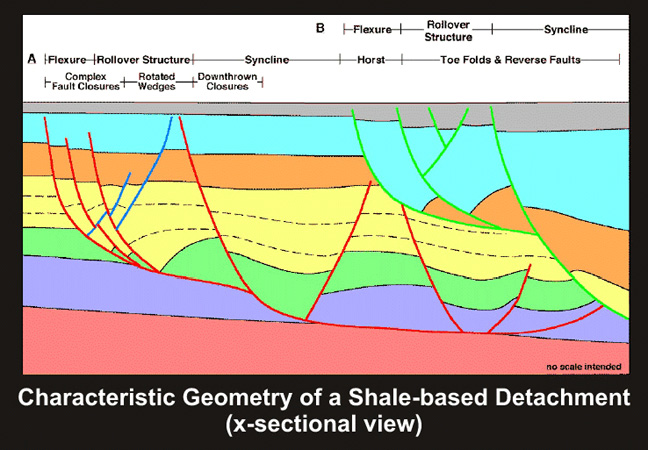Click the 'Characteristic Geometry of a Shale-based Detachment' title
This screenshot has height=450, width=648.
324,398
